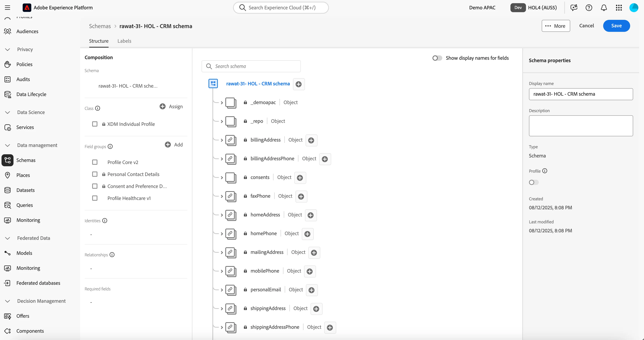644x340 pixels.
Task: Click the Cancel button
Action: 586,26
